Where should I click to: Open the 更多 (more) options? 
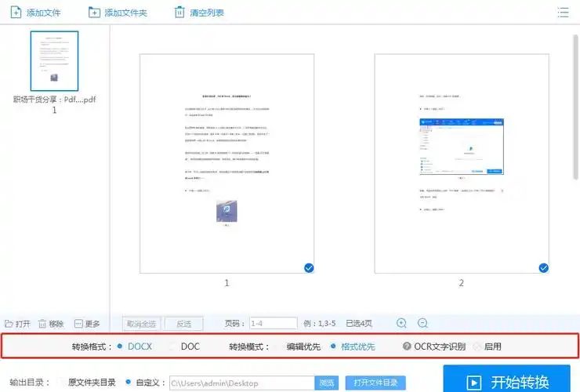[x=78, y=324]
